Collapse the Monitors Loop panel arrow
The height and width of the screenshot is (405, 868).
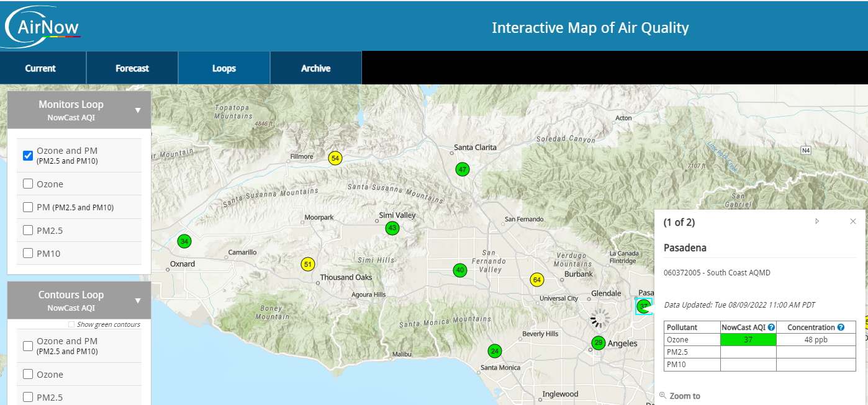point(138,110)
